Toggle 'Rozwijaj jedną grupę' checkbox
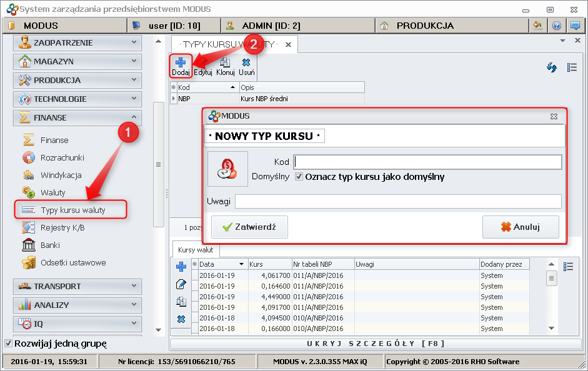 coord(8,343)
